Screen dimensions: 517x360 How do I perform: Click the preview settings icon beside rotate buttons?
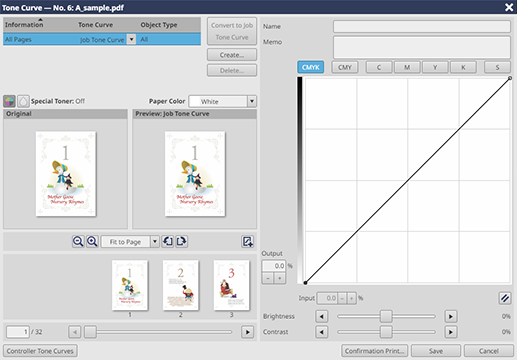pyautogui.click(x=247, y=241)
